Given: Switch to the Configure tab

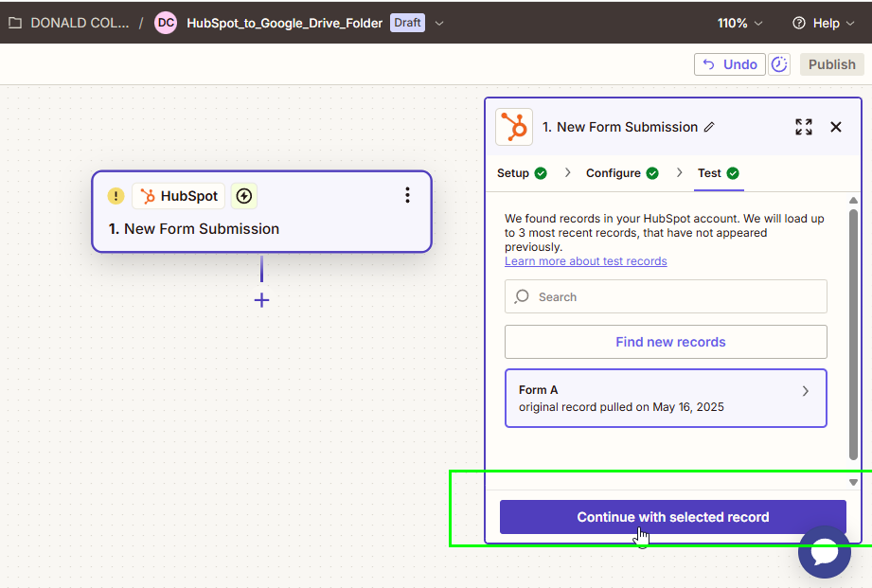Looking at the screenshot, I should [622, 173].
